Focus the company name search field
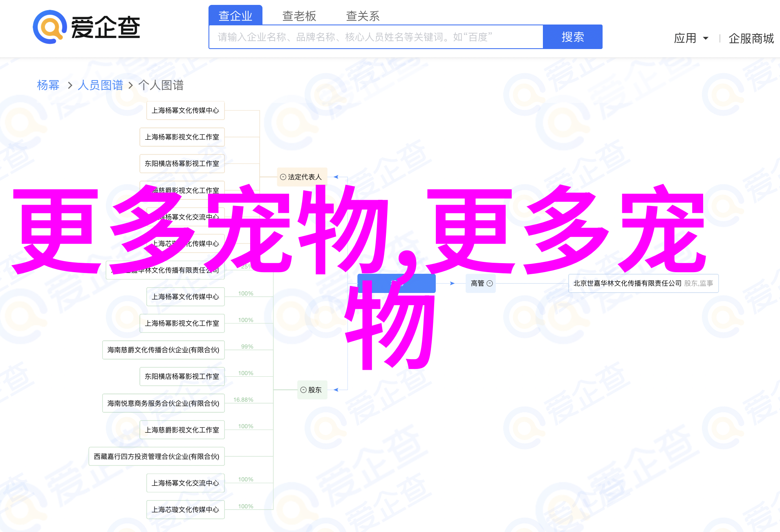Screen dimensions: 780x532 click(376, 37)
